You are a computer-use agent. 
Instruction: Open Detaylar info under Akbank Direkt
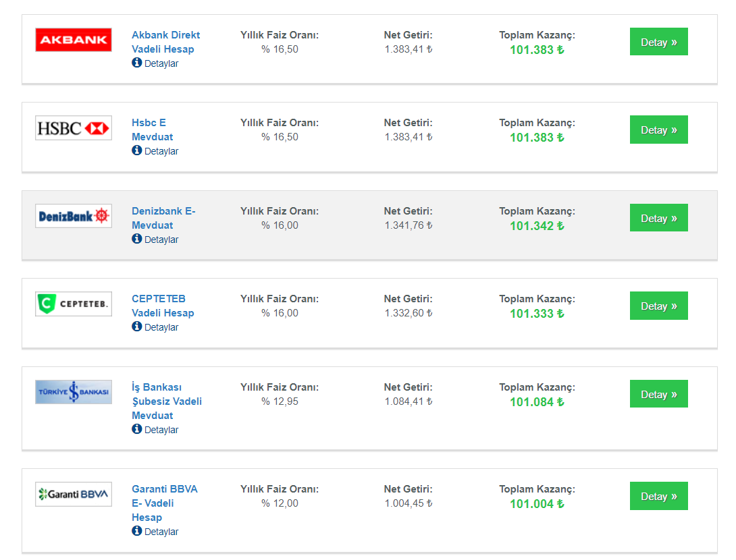(x=155, y=63)
